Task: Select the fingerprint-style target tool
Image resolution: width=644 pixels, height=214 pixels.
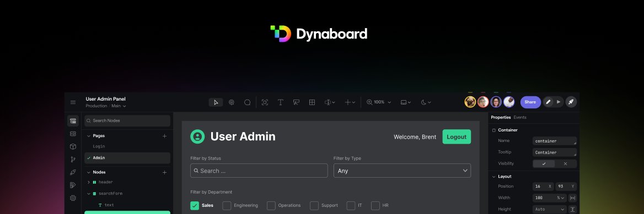Action: coord(232,102)
